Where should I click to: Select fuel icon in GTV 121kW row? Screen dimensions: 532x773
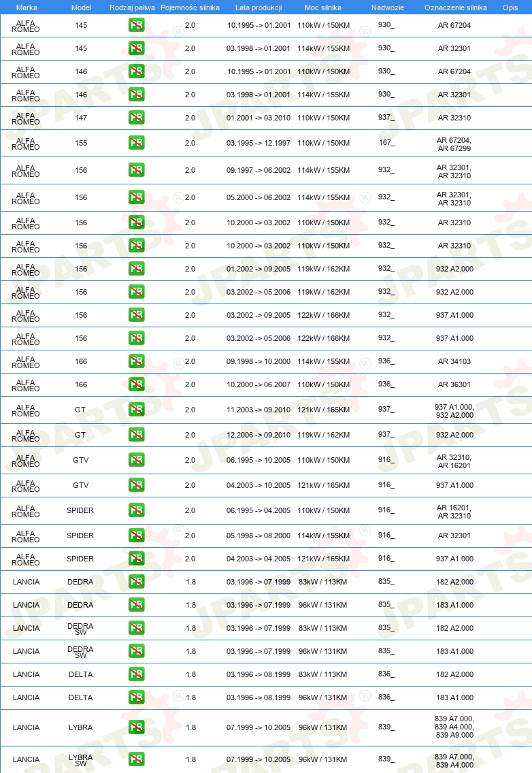click(137, 485)
